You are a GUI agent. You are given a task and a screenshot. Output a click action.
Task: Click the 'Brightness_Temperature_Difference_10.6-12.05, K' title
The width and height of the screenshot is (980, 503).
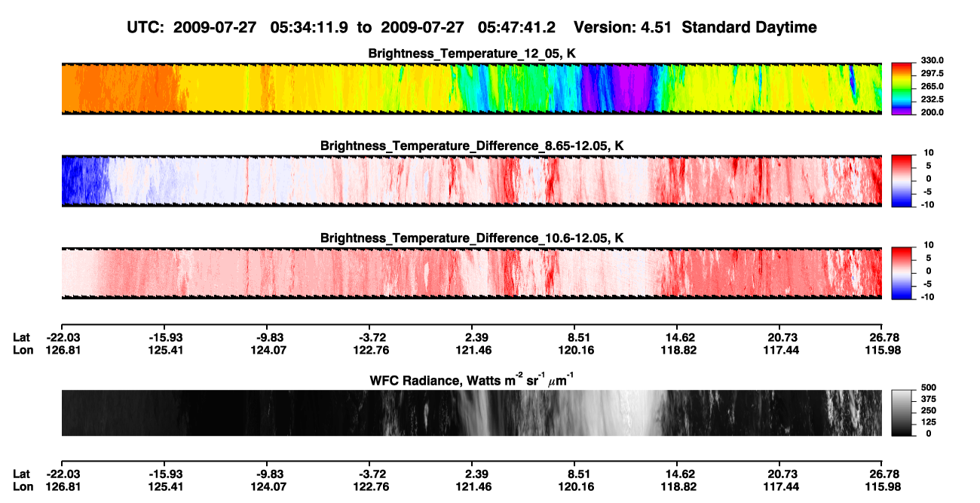coord(472,238)
